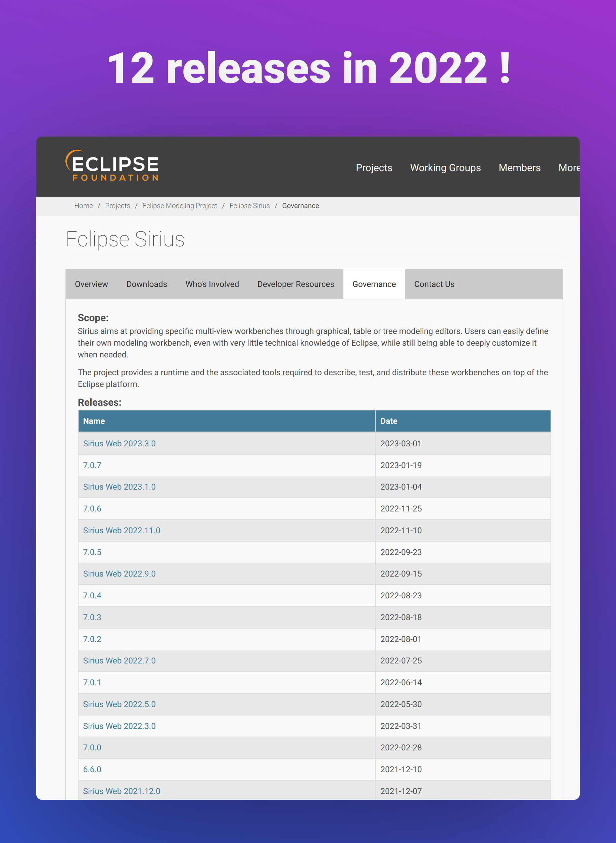Open the Working Groups menu
This screenshot has width=616, height=843.
[x=445, y=168]
